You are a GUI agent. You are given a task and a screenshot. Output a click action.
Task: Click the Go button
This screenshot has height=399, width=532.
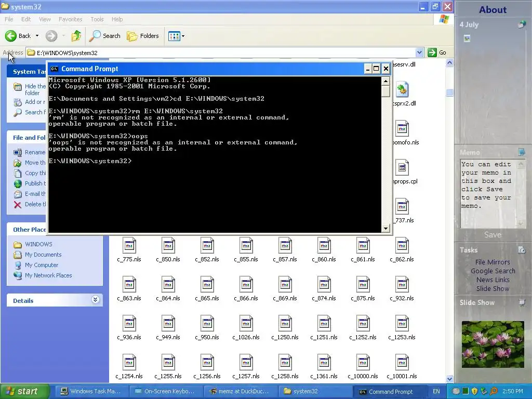[x=437, y=52]
